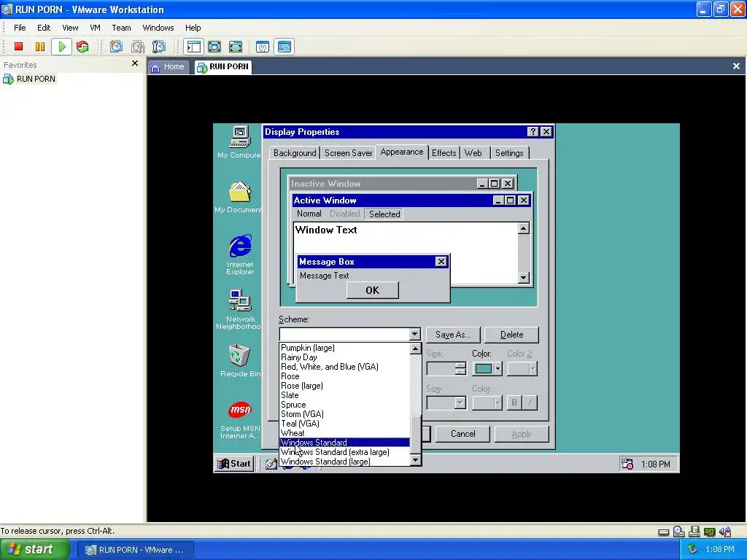
Task: Switch to quick switch mode icon
Action: tap(214, 47)
